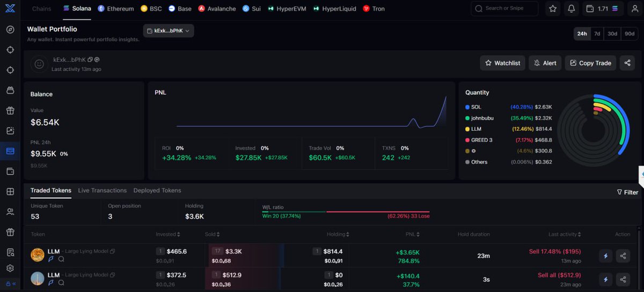This screenshot has height=292, width=644.
Task: Click the Copy Trade button
Action: (x=590, y=63)
